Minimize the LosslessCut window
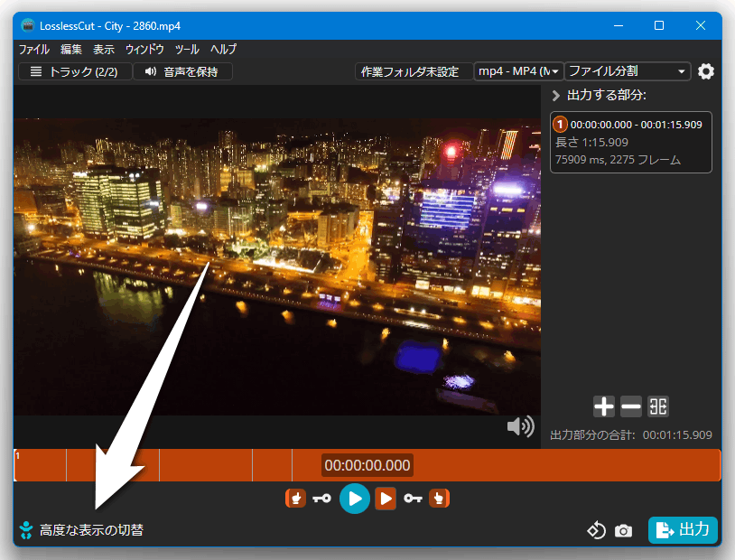This screenshot has width=735, height=560. (x=619, y=25)
